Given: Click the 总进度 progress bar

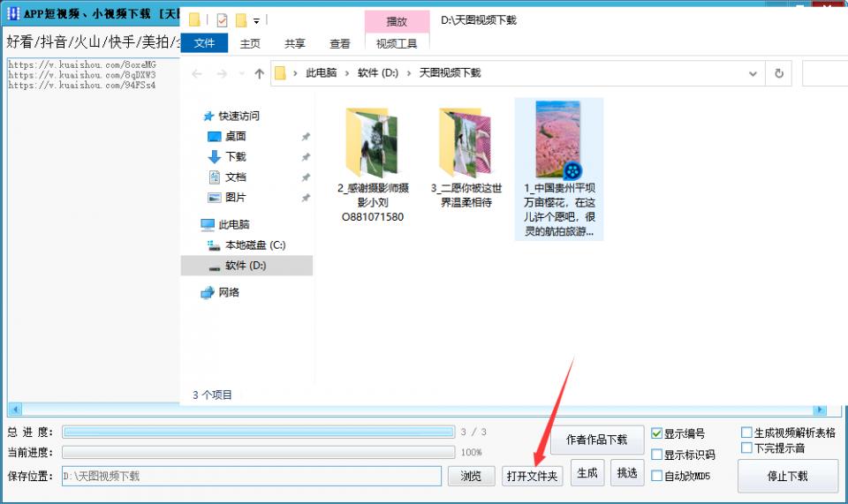Looking at the screenshot, I should [x=259, y=432].
